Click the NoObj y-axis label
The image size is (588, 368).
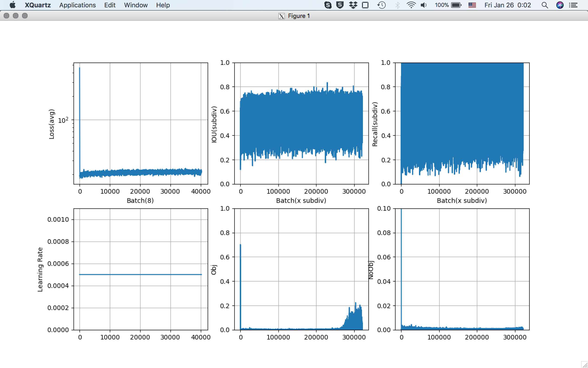370,270
